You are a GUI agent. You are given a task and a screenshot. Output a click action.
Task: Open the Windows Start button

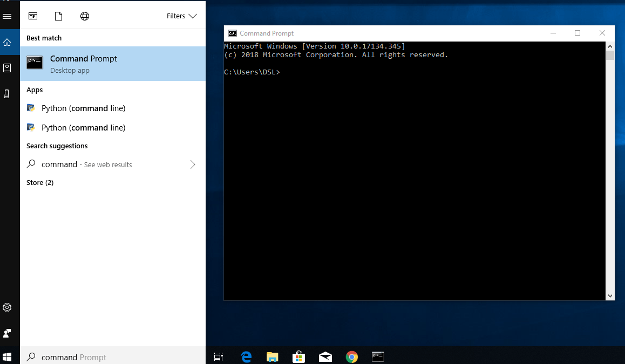(x=7, y=357)
